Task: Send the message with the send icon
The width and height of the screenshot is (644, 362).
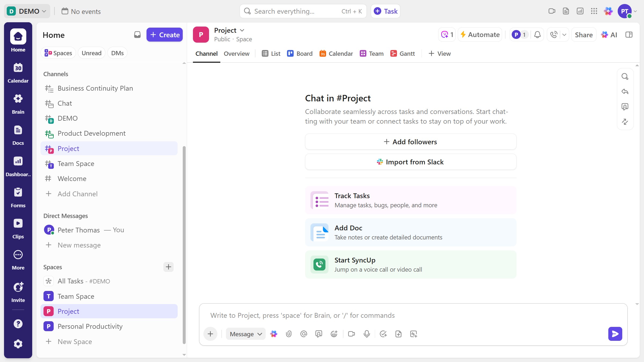Action: click(615, 334)
